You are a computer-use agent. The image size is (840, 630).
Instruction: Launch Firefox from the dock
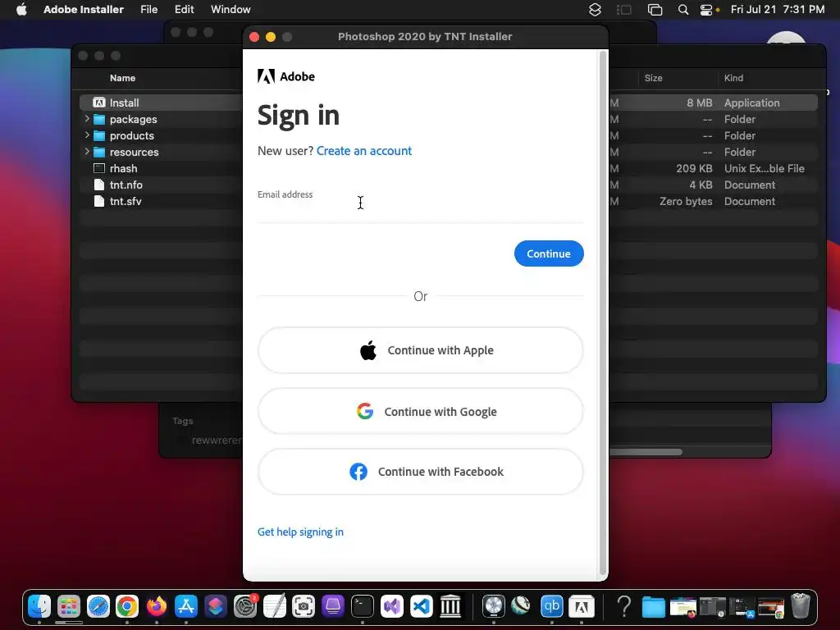[x=157, y=606]
